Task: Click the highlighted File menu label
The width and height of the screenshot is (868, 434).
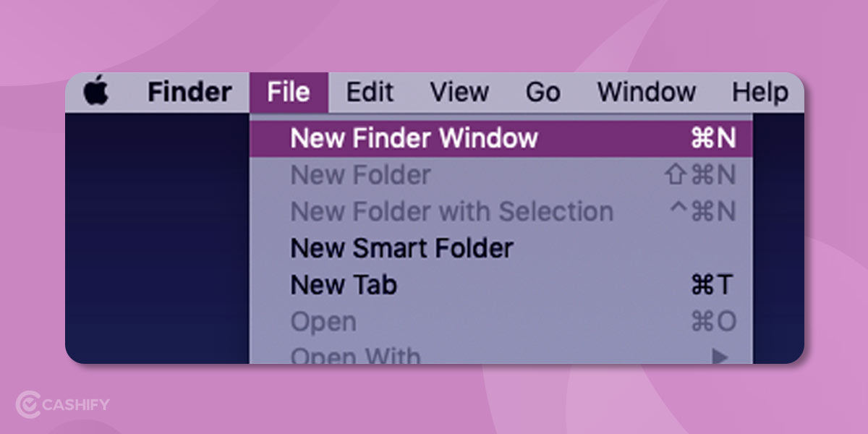Action: click(288, 91)
